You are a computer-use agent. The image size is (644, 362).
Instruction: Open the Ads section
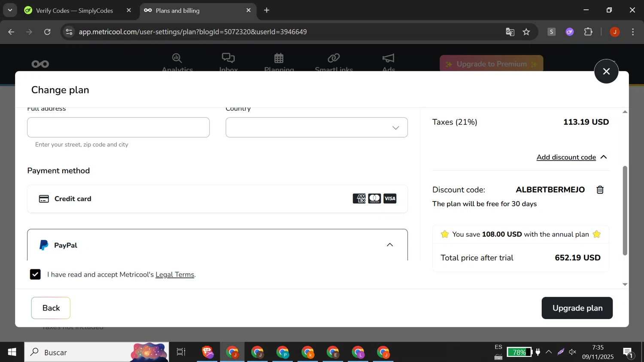coord(389,63)
